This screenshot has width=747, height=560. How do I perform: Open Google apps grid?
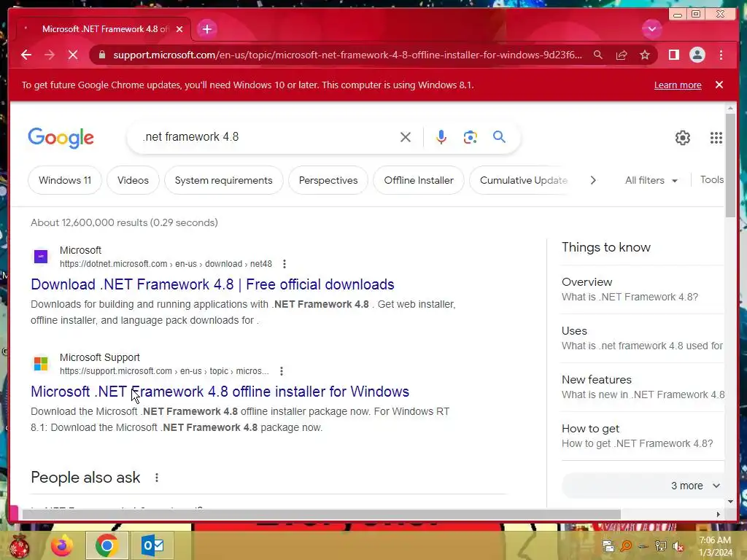point(716,138)
